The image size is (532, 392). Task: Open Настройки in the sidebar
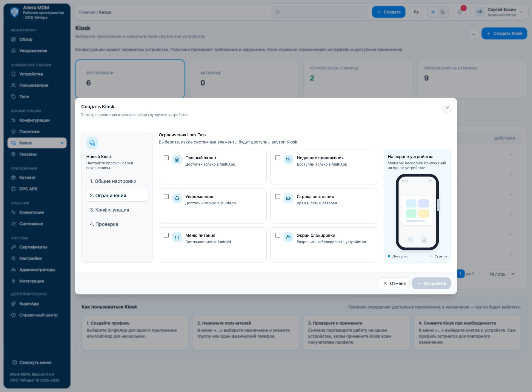click(x=37, y=258)
